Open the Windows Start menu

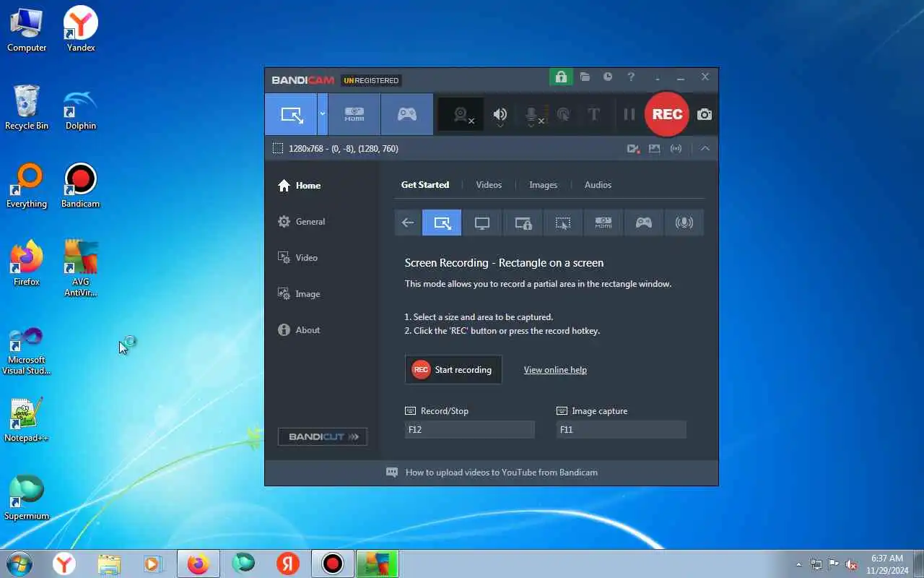tap(19, 564)
